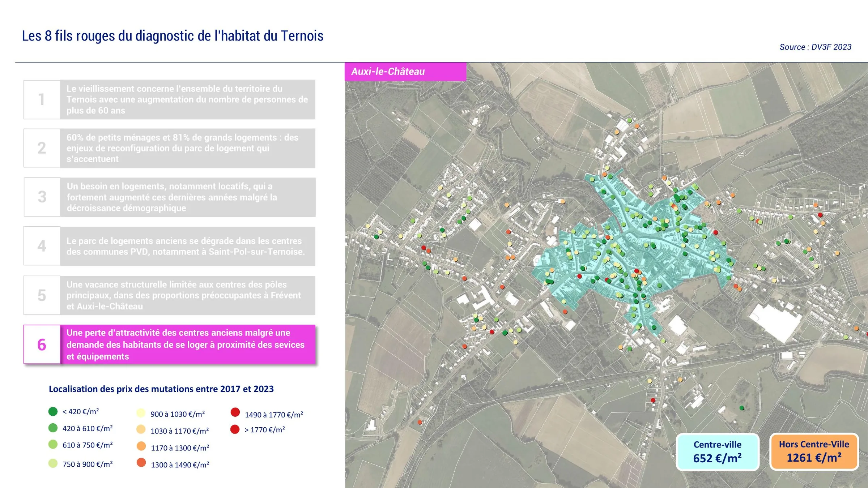Screen dimensions: 868x488
Task: Click the 420 à 610 €/m² legend dot
Action: (x=53, y=428)
